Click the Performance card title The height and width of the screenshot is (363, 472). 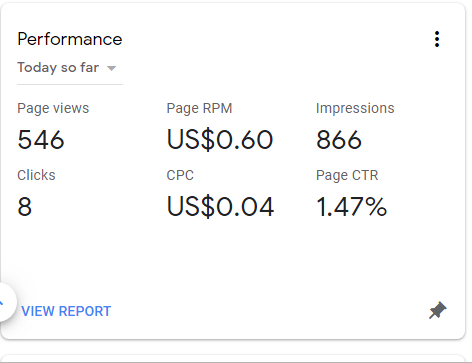(x=70, y=39)
